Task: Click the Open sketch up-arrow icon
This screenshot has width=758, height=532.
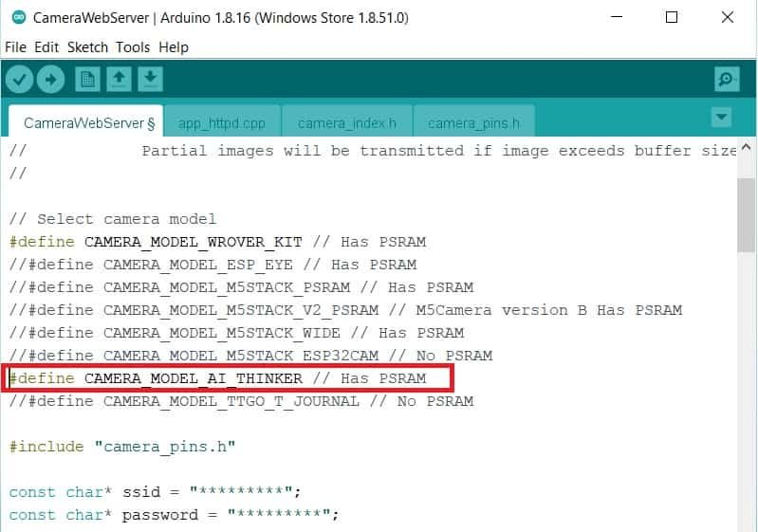Action: (x=119, y=80)
